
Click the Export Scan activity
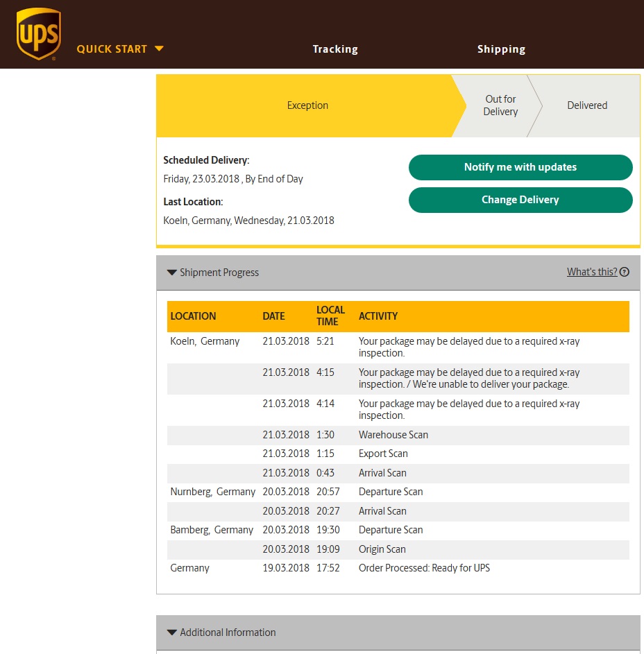tap(383, 454)
